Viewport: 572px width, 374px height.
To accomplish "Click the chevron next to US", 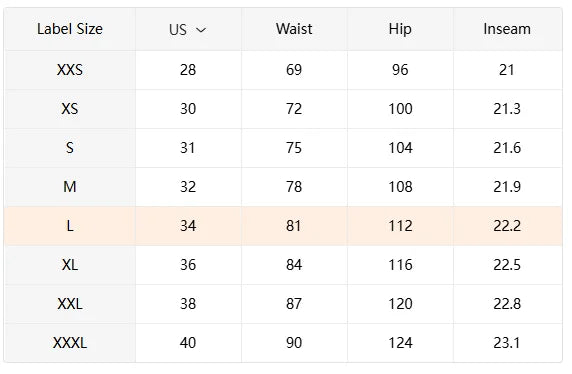I will (x=201, y=30).
